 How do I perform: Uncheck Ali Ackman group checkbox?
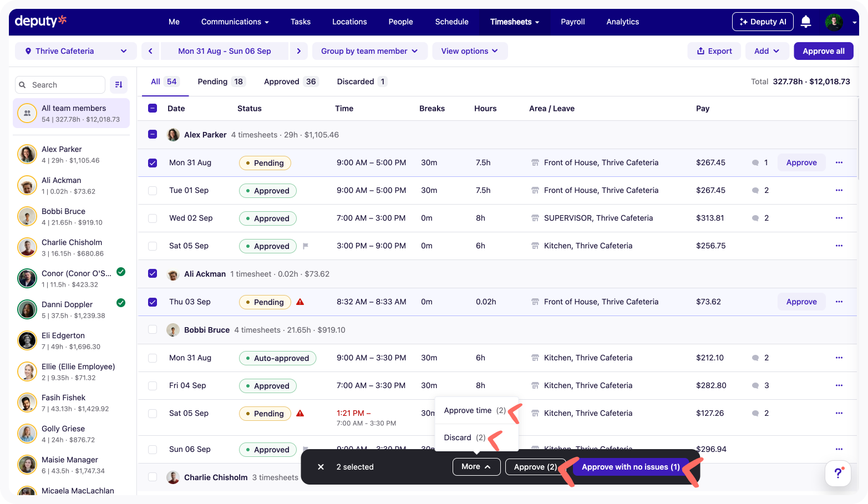click(153, 273)
